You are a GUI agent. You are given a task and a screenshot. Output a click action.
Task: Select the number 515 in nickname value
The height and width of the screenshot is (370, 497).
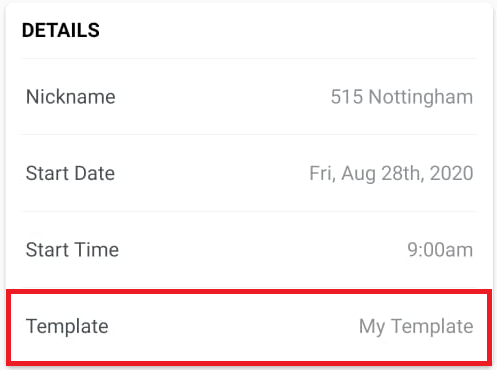tap(347, 97)
